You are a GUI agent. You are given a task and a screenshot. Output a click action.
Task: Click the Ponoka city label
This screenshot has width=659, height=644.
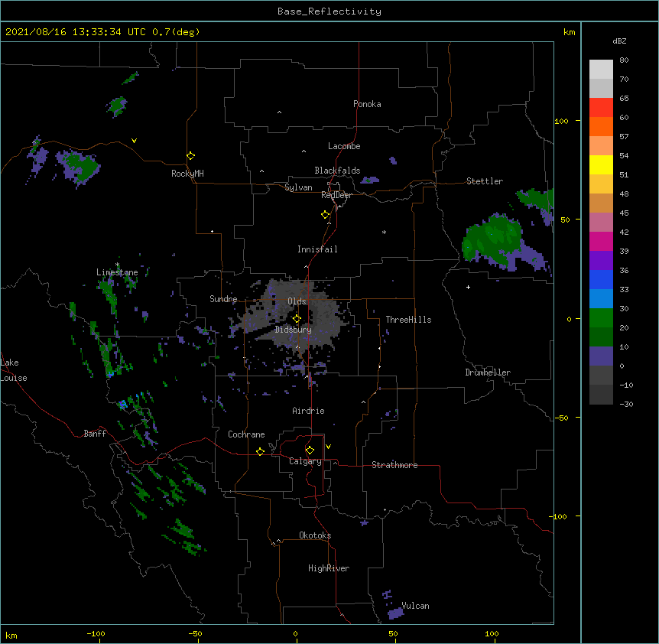coord(367,104)
